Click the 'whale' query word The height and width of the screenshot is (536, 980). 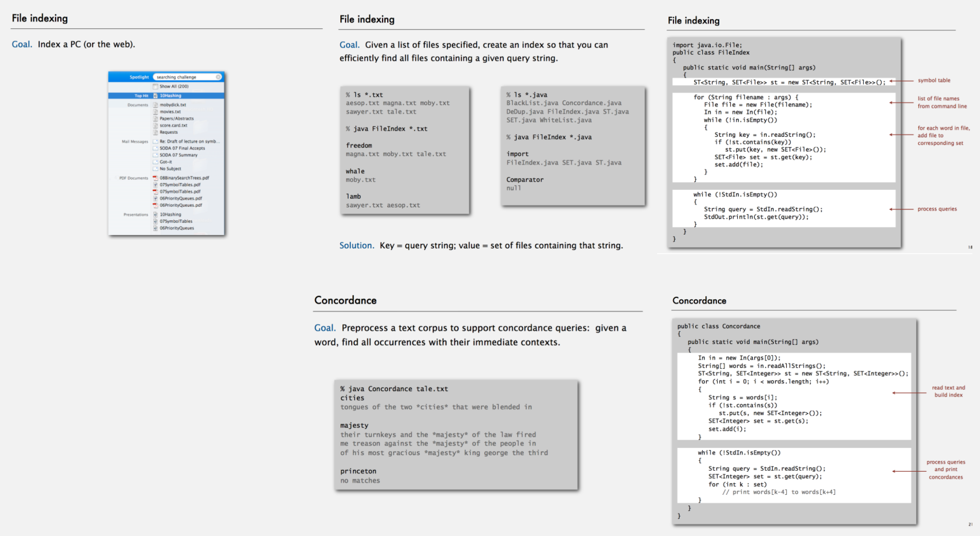point(355,171)
